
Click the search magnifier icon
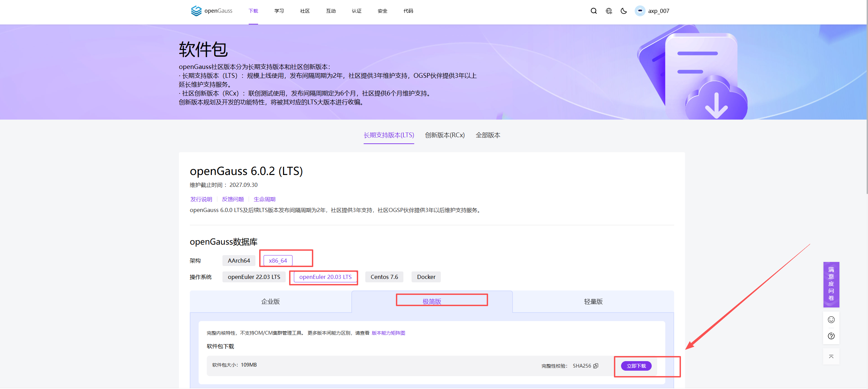click(x=594, y=11)
